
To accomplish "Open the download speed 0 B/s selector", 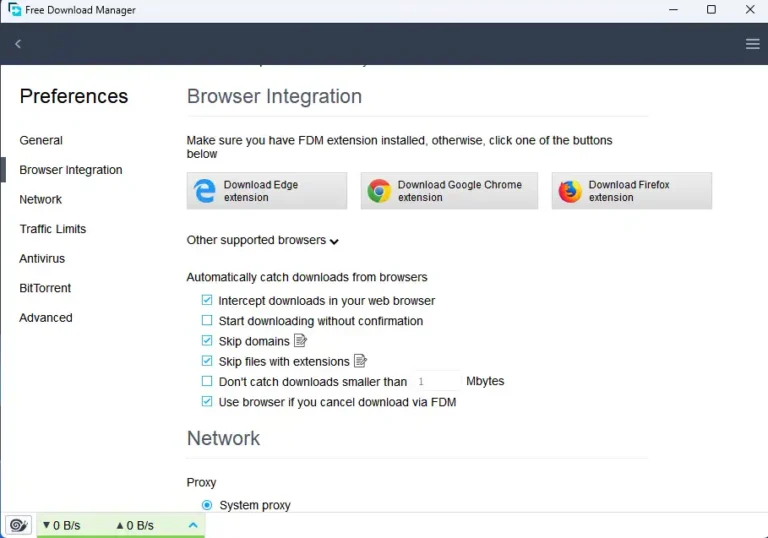I will pyautogui.click(x=62, y=525).
